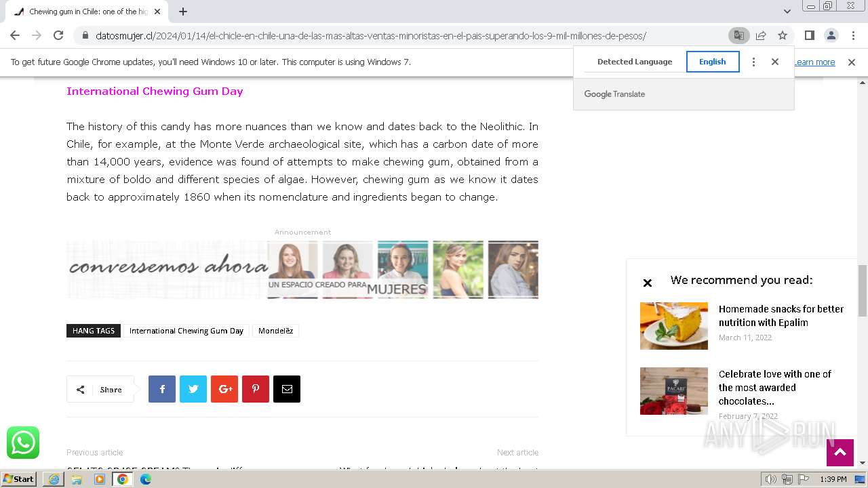Click the address bar URL field

point(371,35)
